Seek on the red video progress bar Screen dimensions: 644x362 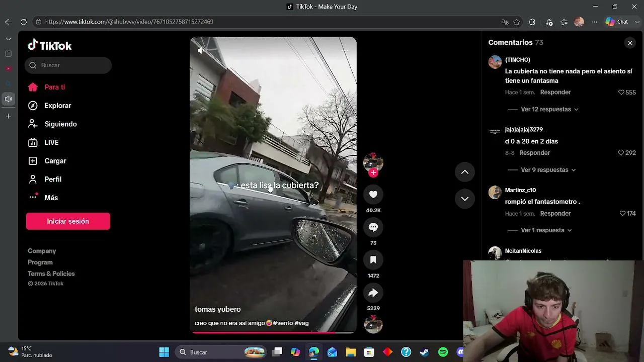273,332
